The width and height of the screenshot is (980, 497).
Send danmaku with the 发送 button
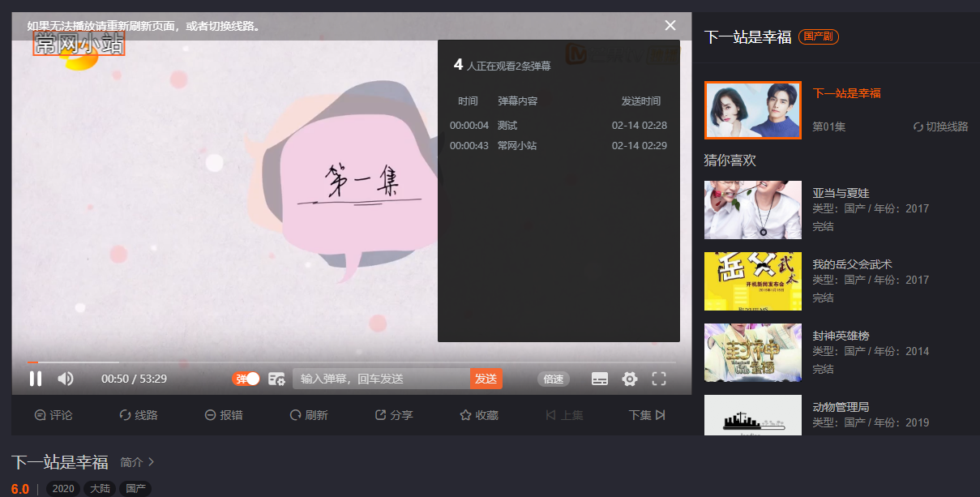[x=486, y=379]
